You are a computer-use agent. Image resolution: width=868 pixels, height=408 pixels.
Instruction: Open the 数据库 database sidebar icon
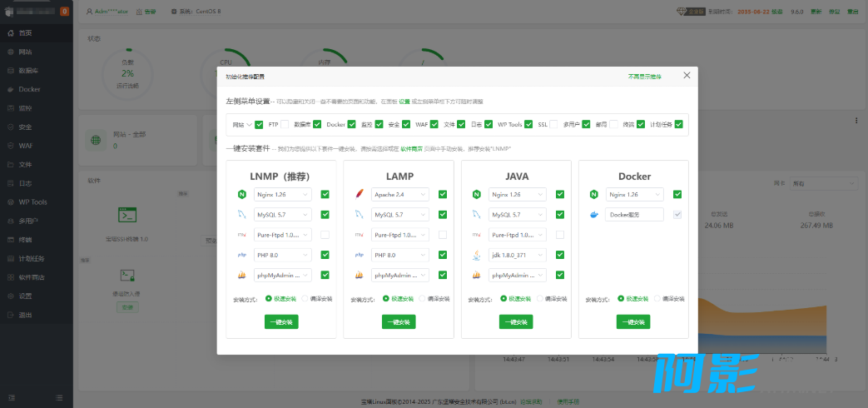[x=11, y=71]
